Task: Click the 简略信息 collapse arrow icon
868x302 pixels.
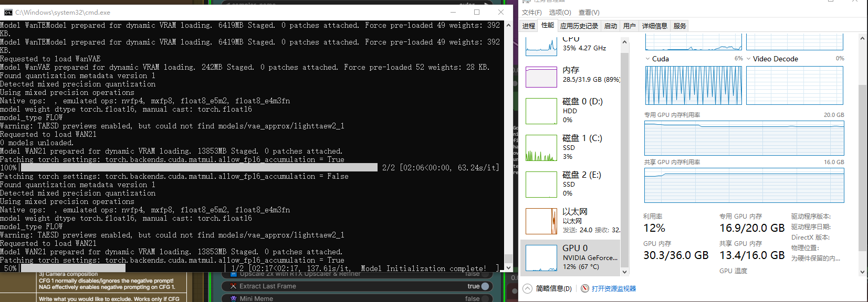Action: click(528, 288)
